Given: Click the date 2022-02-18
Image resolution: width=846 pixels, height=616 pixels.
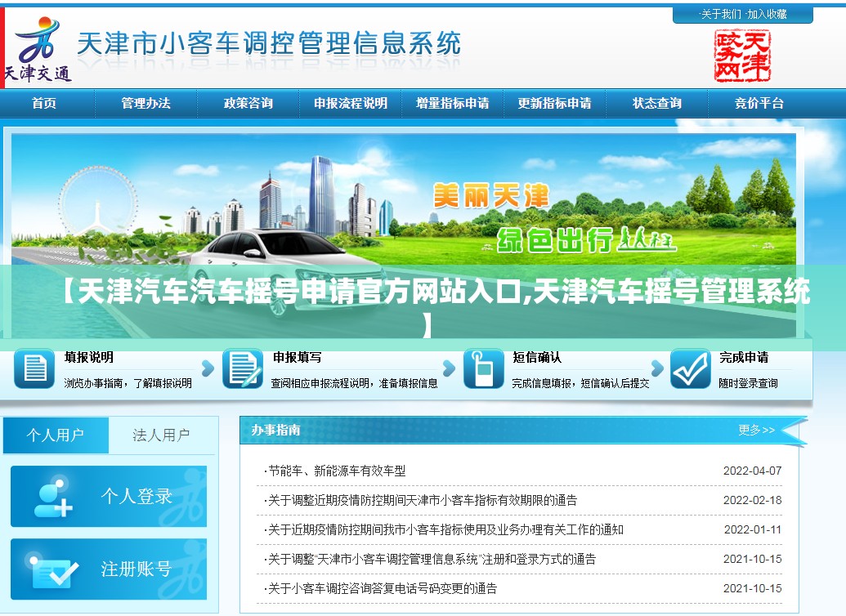Looking at the screenshot, I should point(753,501).
